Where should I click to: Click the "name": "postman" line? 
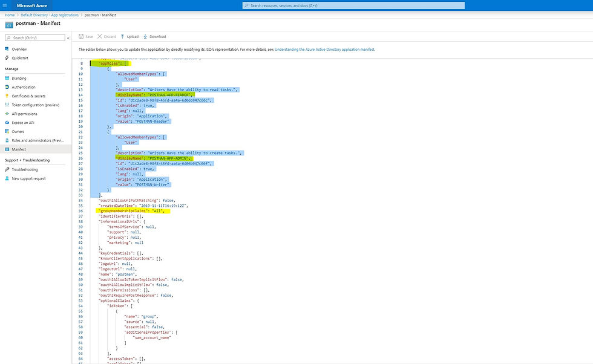tap(117, 274)
